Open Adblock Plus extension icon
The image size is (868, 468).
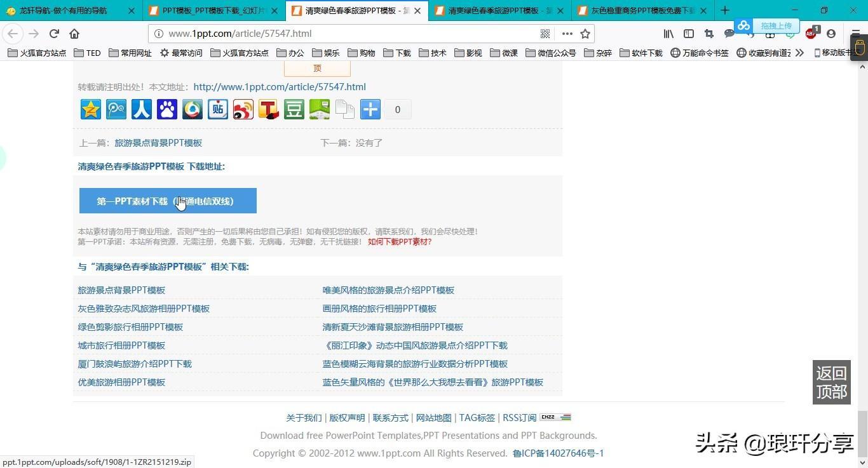point(811,34)
